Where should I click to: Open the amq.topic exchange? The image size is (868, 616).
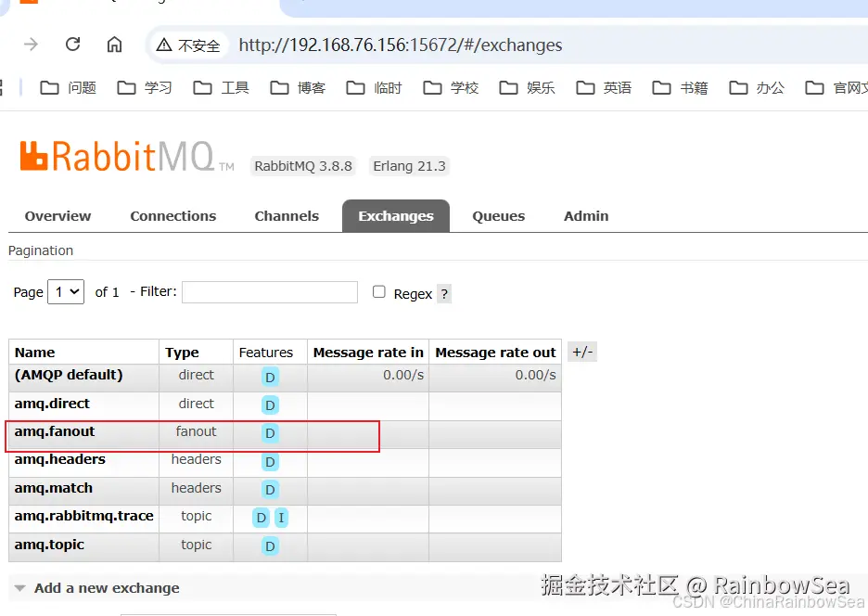click(x=49, y=545)
